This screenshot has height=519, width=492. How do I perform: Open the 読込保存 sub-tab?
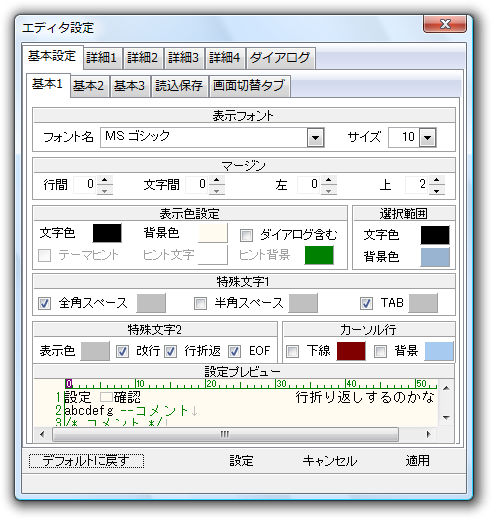coord(180,86)
